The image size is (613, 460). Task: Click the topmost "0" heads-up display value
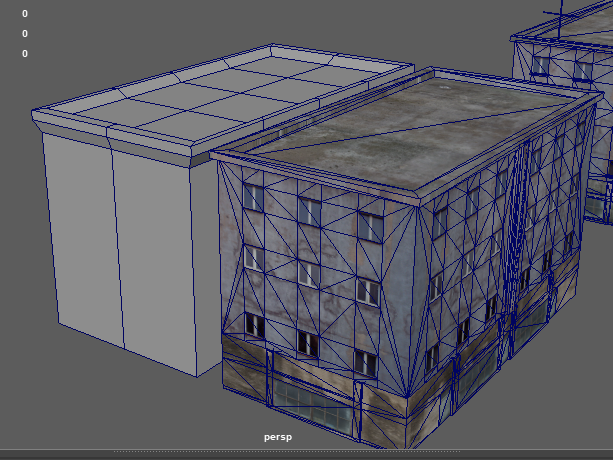coord(25,14)
